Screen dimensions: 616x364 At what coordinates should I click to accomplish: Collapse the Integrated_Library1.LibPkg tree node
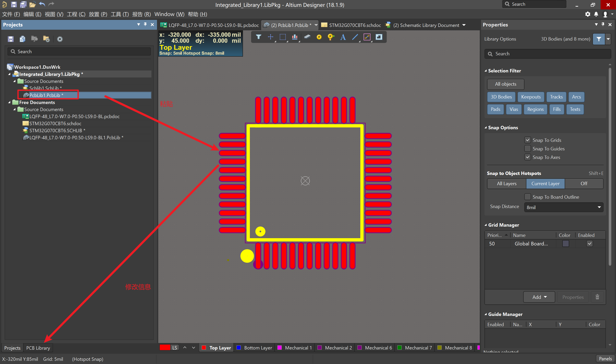(9, 74)
